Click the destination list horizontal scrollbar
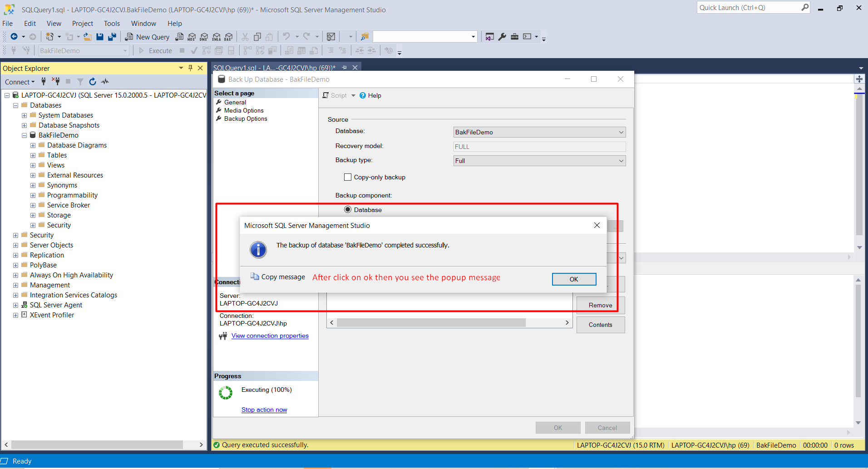Viewport: 868px width, 469px height. click(x=431, y=322)
